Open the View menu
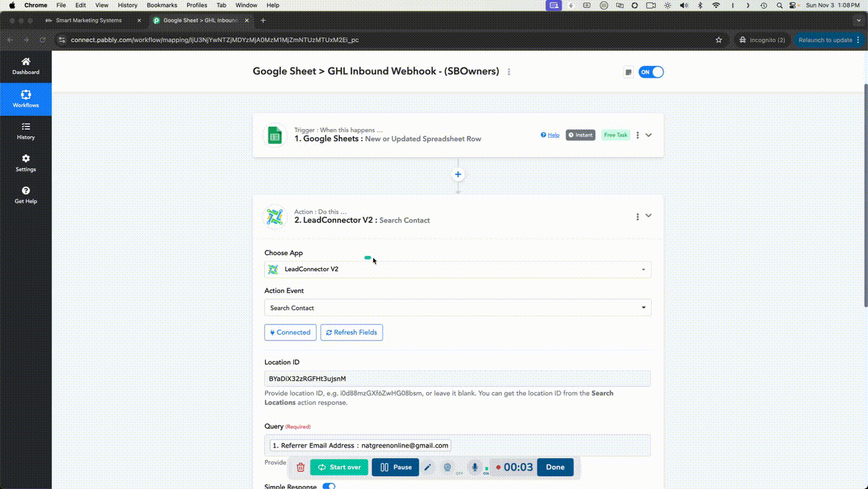868x489 pixels. pyautogui.click(x=102, y=5)
